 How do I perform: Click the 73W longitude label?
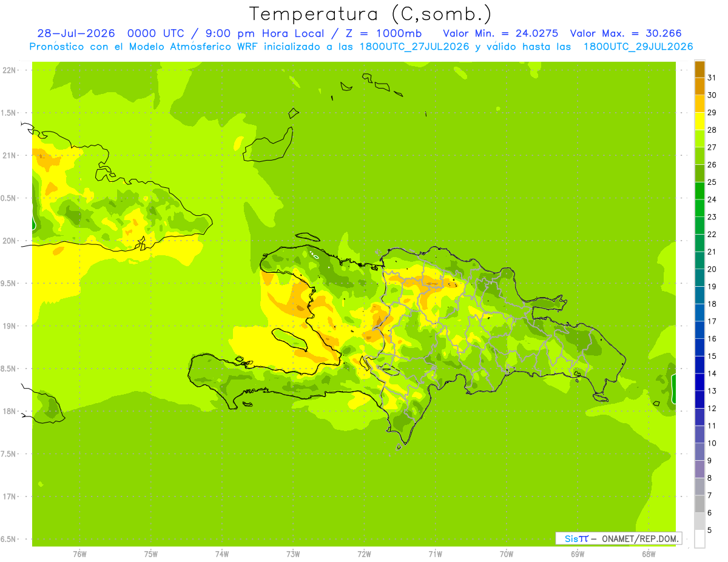(293, 554)
